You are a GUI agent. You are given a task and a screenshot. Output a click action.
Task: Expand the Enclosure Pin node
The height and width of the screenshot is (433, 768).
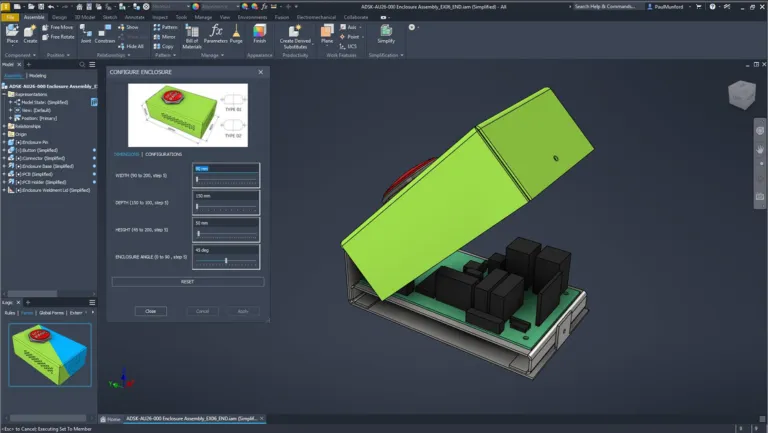click(4, 142)
